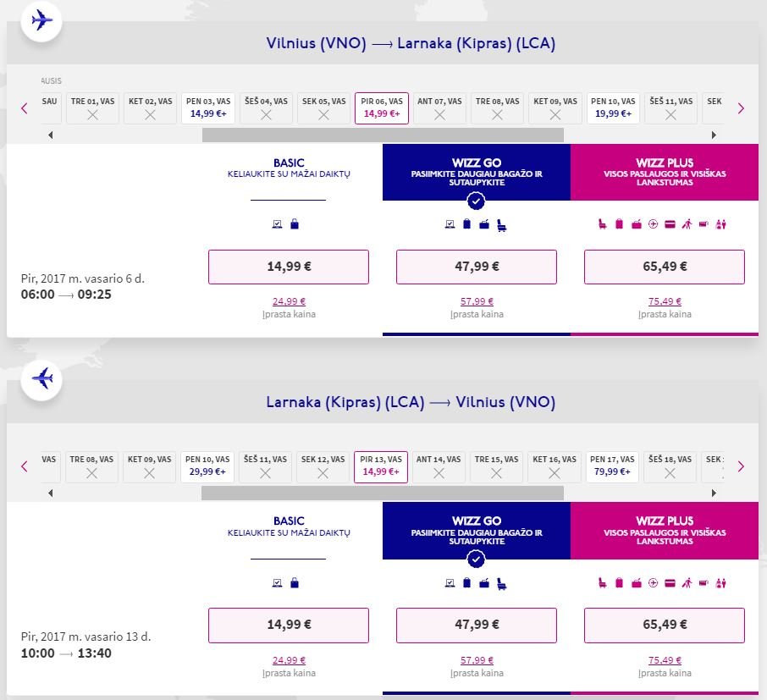
Task: Choose return WIZZ Plus fare 65,49 €
Action: point(665,625)
